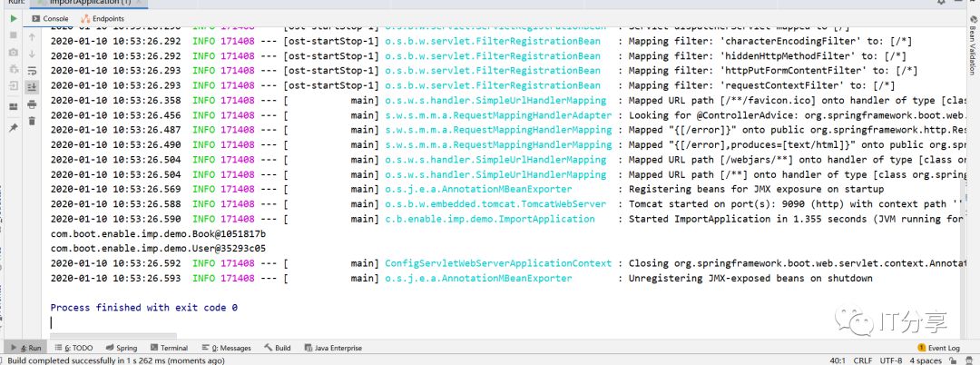
Task: Click the 'requestContextFilter' mapping message
Action: pos(761,85)
